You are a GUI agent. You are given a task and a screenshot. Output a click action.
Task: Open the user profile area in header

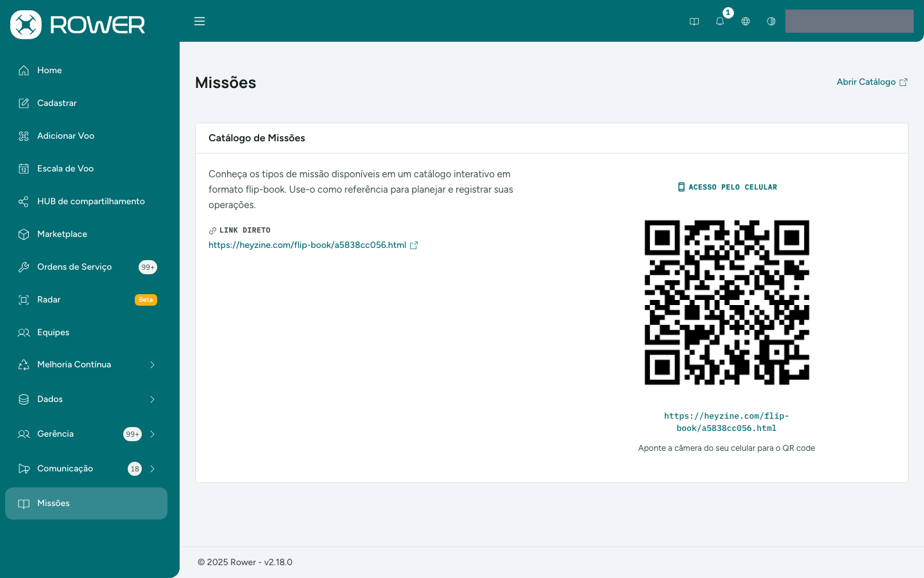[x=849, y=21]
